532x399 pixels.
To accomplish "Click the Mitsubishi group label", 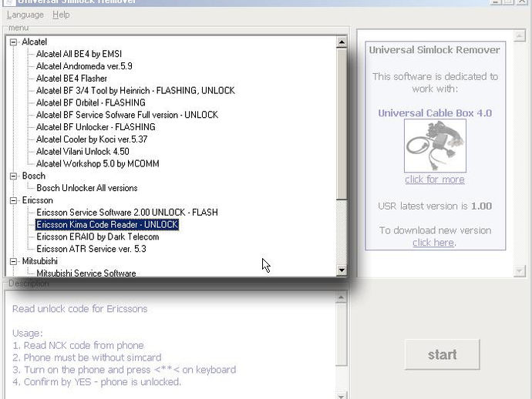I will pos(39,261).
